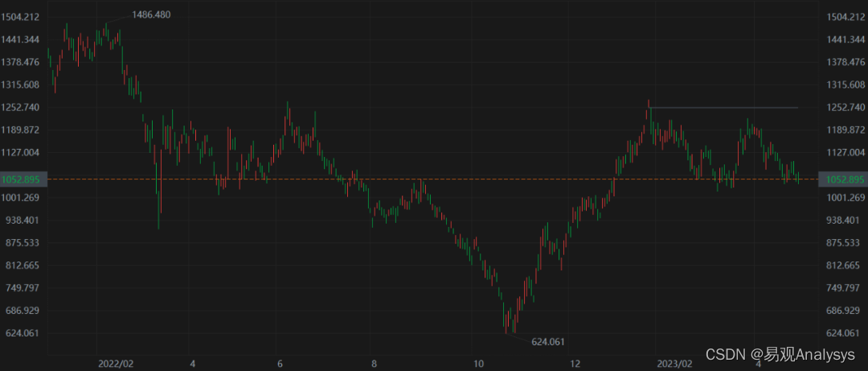
Task: Click 1252.740 on the right price axis
Action: (845, 107)
